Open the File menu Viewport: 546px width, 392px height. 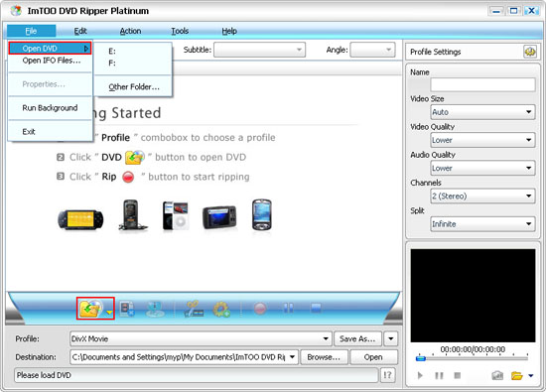(31, 31)
